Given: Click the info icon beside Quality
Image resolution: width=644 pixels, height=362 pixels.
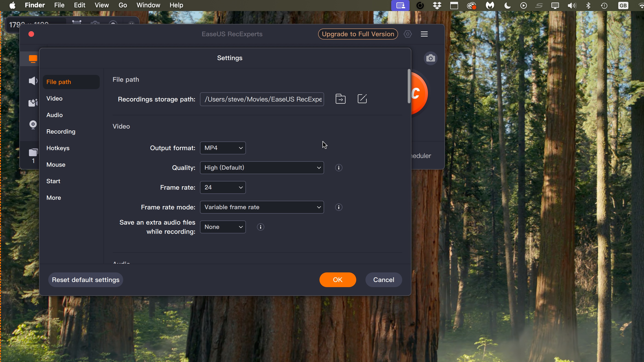Looking at the screenshot, I should pos(339,168).
